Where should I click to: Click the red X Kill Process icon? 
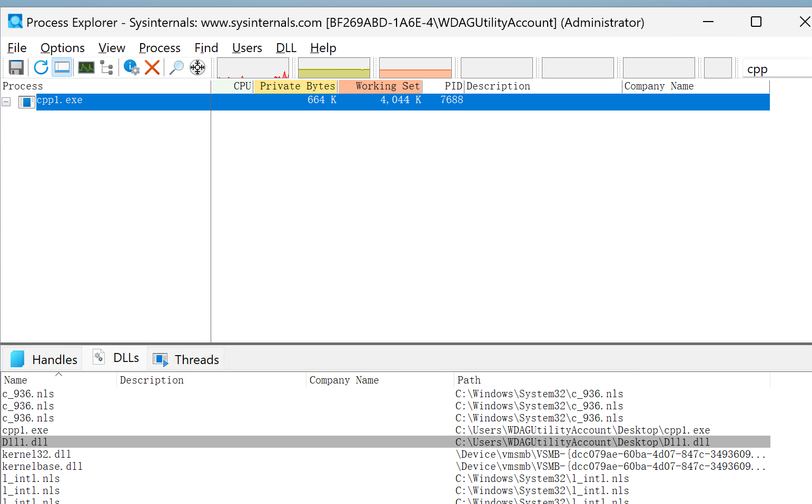pyautogui.click(x=152, y=67)
